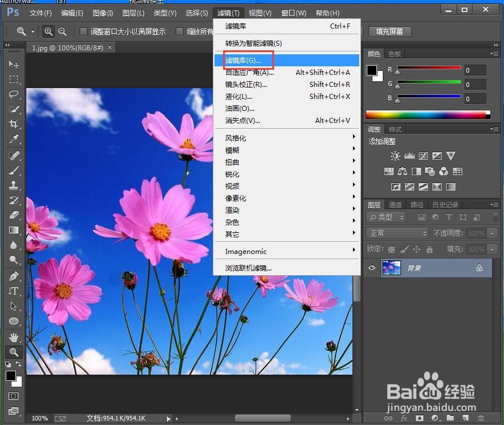The width and height of the screenshot is (504, 425).
Task: Click the Zoom In option icon
Action: click(49, 31)
